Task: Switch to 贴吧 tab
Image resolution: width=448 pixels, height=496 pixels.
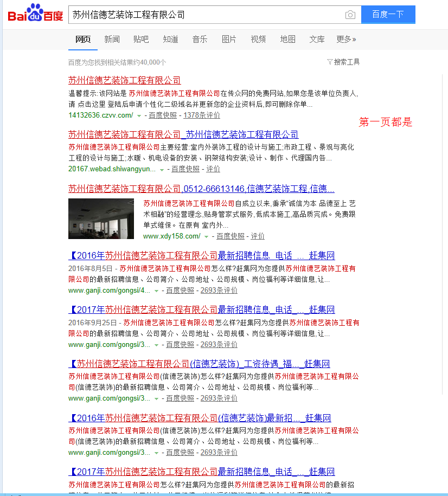Action: [141, 39]
